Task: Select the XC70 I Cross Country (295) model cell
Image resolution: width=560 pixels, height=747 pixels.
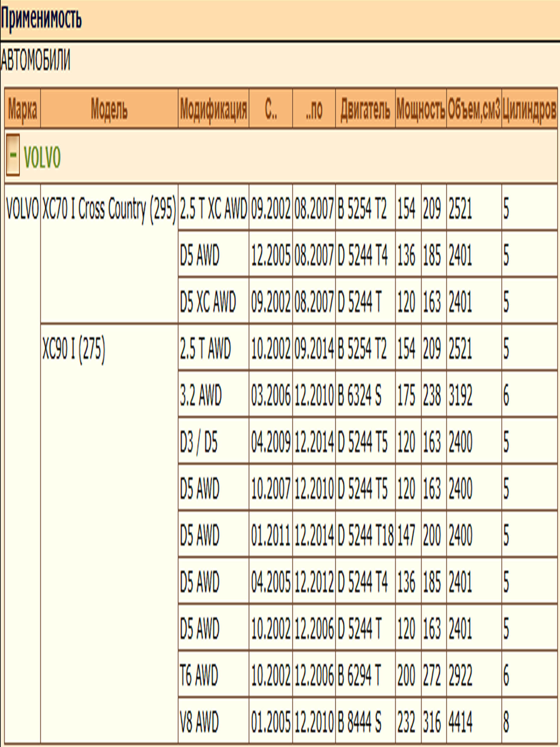Action: coord(109,209)
